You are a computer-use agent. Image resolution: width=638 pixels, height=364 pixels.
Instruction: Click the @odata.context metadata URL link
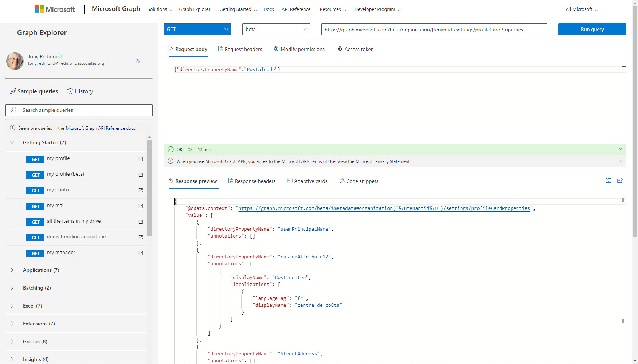click(x=384, y=208)
